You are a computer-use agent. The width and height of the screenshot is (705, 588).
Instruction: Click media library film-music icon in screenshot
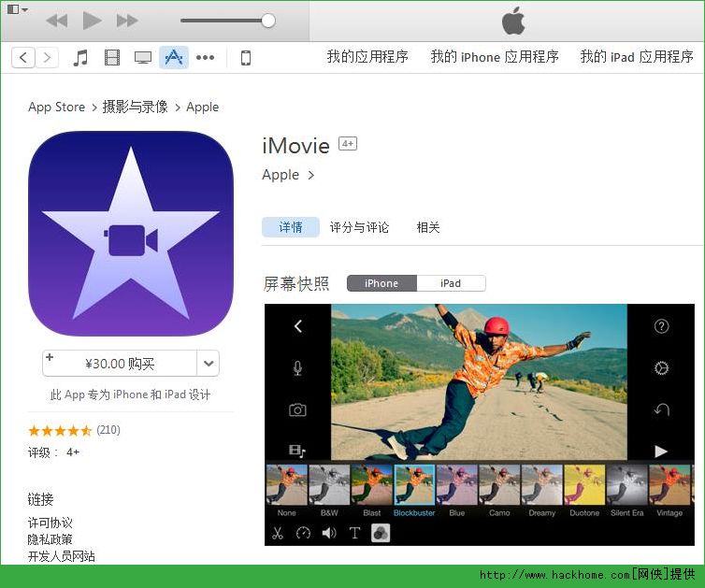pyautogui.click(x=297, y=451)
